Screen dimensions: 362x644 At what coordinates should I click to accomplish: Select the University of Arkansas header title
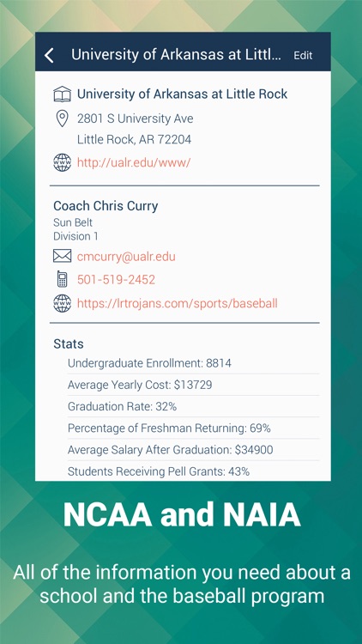(177, 55)
